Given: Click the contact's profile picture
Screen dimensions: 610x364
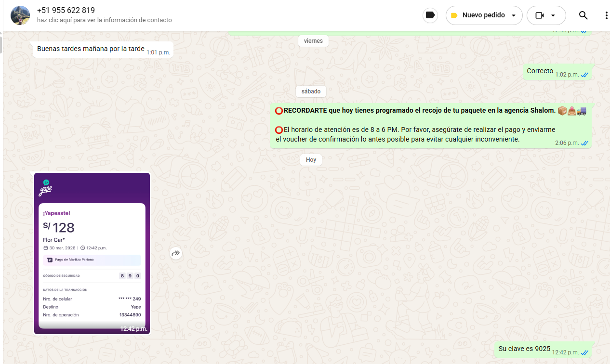Looking at the screenshot, I should click(x=20, y=15).
